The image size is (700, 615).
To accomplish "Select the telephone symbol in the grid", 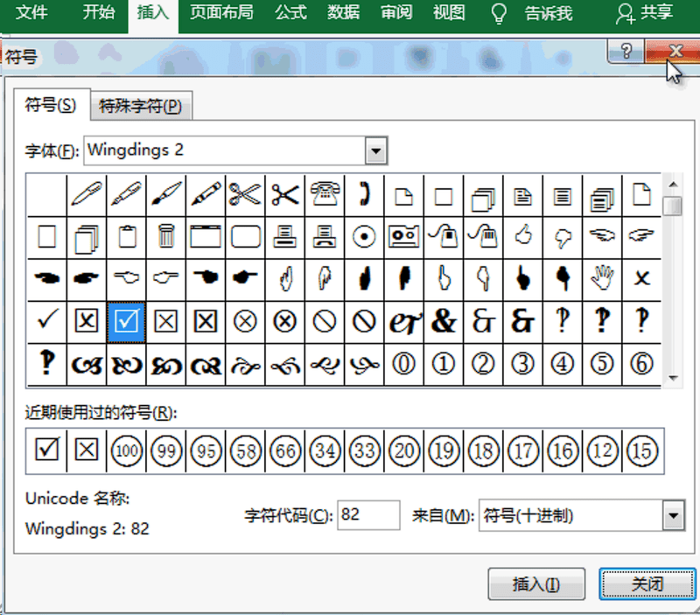I will pos(325,194).
